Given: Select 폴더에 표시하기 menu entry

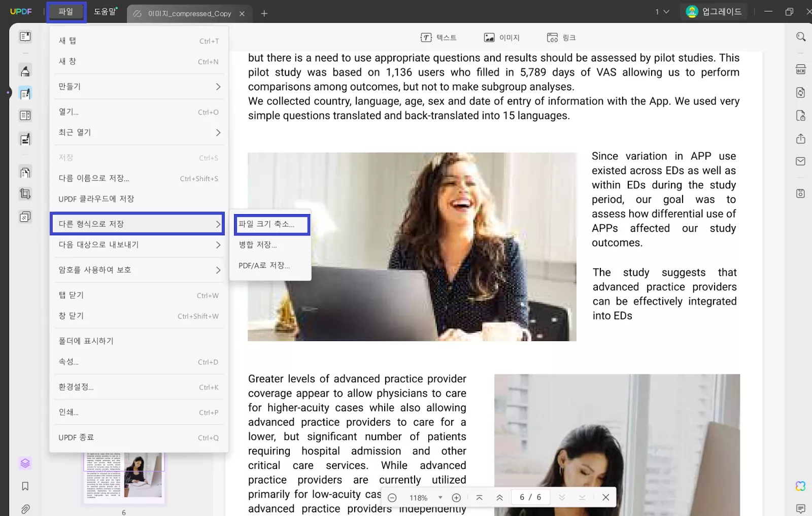Looking at the screenshot, I should (x=139, y=341).
